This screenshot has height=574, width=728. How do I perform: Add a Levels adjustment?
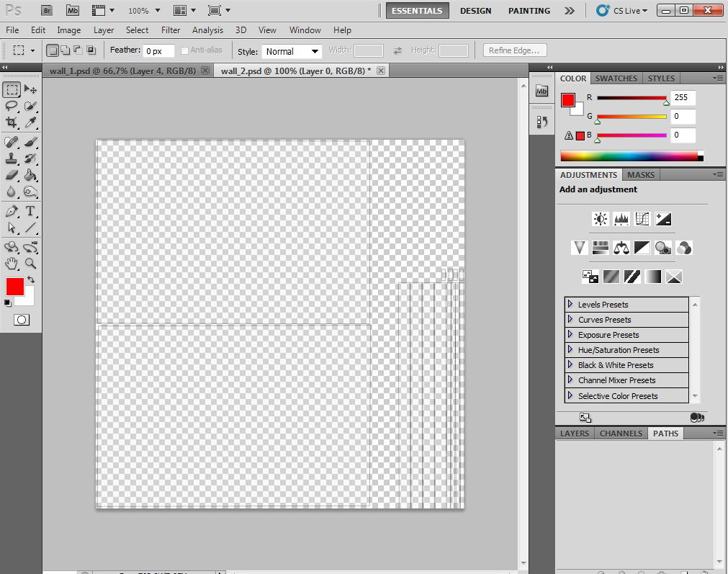pyautogui.click(x=621, y=219)
